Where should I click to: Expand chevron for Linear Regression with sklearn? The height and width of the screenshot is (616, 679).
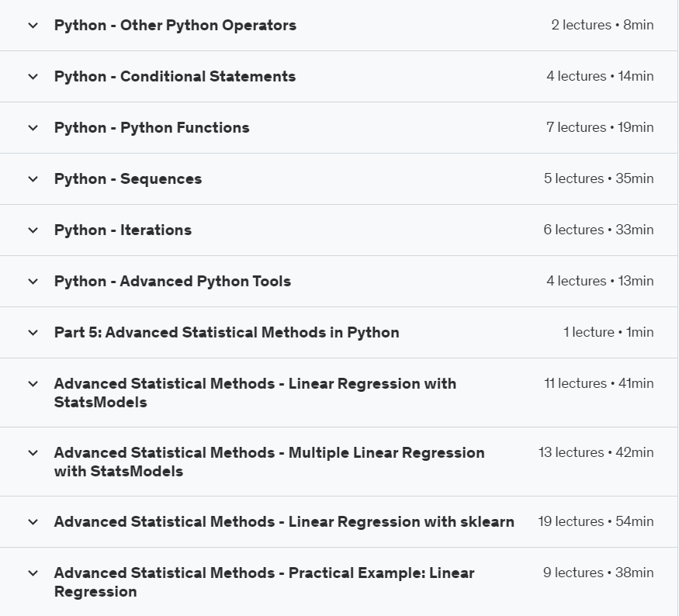pos(33,522)
